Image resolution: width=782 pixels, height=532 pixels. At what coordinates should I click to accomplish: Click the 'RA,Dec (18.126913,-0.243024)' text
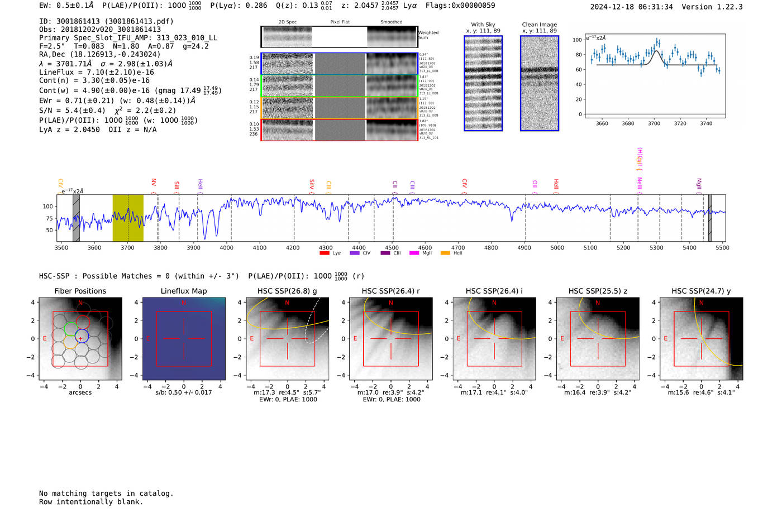click(x=99, y=54)
